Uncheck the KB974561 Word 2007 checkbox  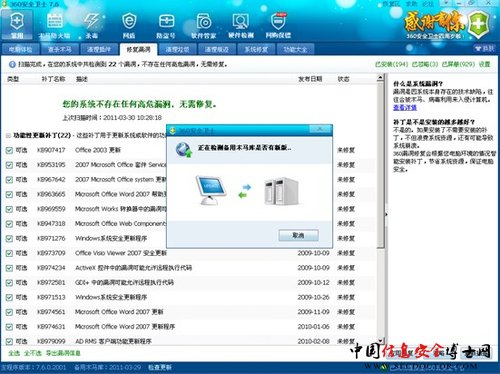[9, 312]
